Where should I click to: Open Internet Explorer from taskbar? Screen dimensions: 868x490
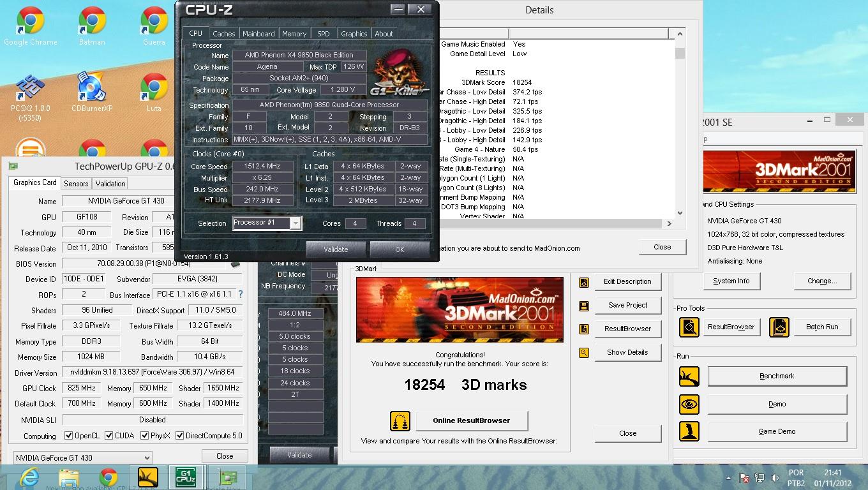29,477
